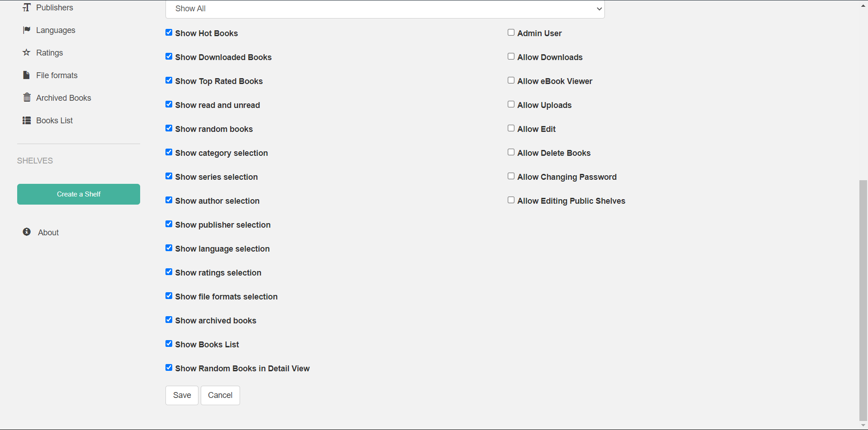Click the Languages flag icon
Screen dimensions: 868x430
tap(27, 30)
